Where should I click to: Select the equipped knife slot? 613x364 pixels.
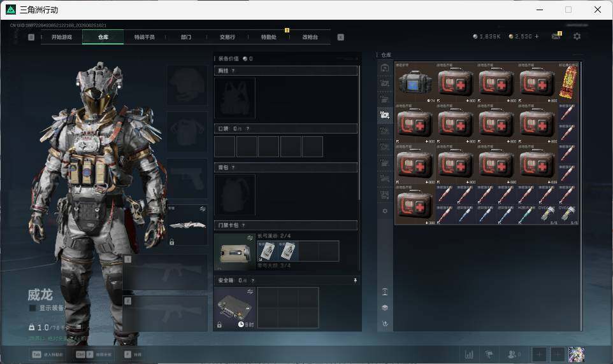[187, 225]
